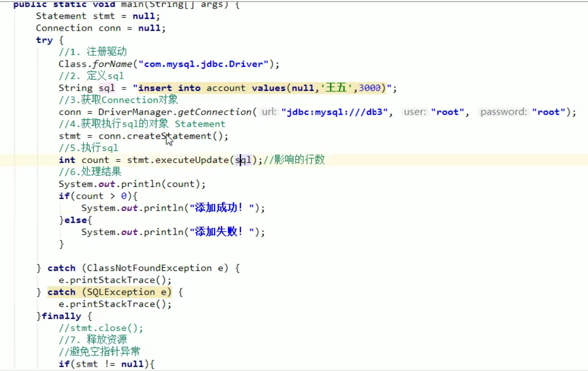This screenshot has height=371, width=588.
Task: Click the 'getConnection' method name
Action: (215, 112)
